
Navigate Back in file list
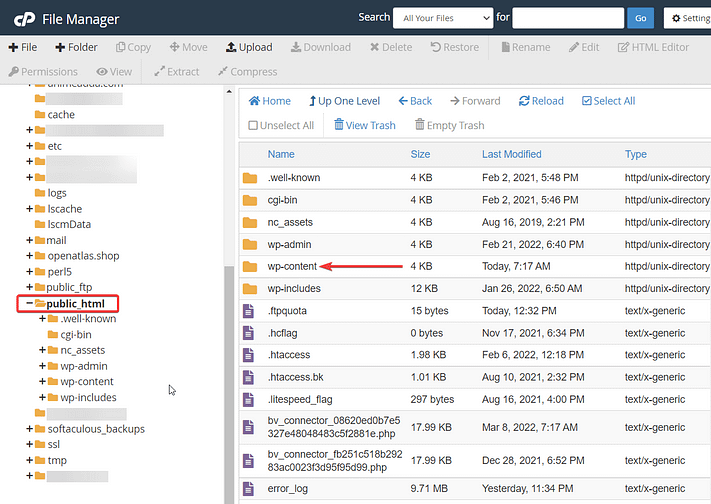coord(415,101)
